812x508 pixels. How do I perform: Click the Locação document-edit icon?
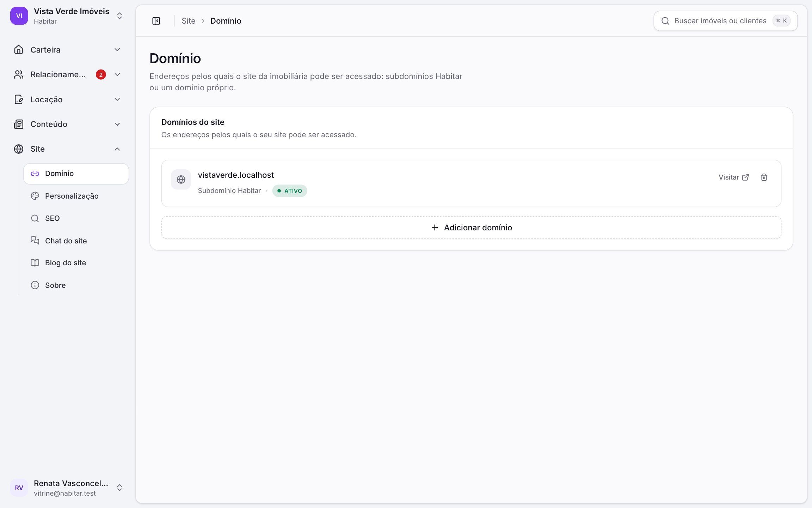coord(19,99)
